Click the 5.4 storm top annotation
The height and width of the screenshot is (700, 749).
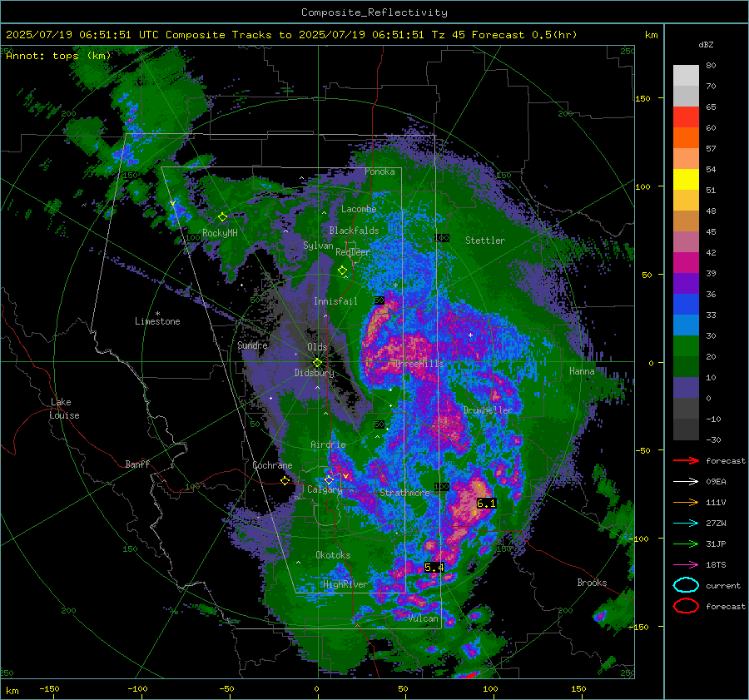click(434, 567)
